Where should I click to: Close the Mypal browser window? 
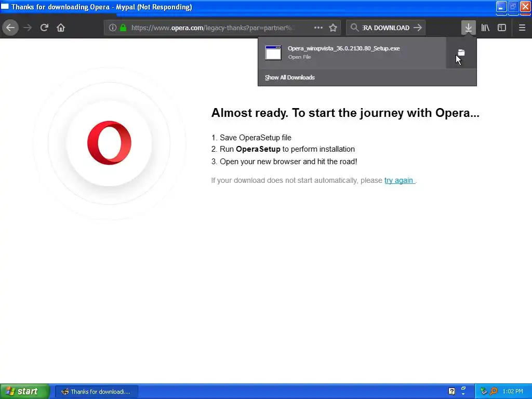point(525,7)
